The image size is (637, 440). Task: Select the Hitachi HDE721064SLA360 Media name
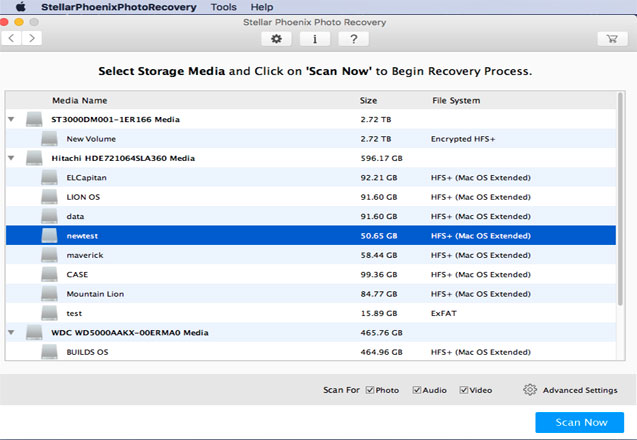tap(123, 158)
